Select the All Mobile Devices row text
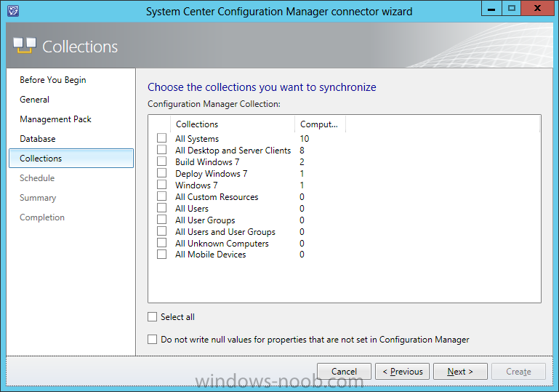 click(x=210, y=255)
